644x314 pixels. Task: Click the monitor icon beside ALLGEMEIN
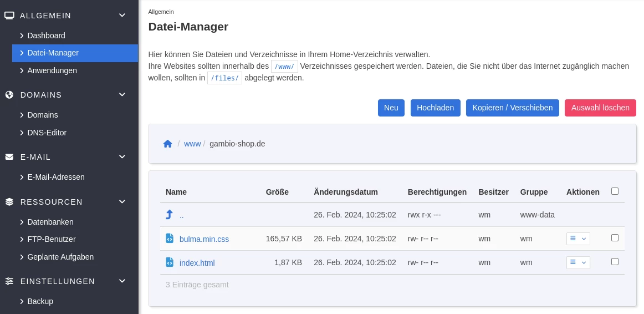click(9, 16)
